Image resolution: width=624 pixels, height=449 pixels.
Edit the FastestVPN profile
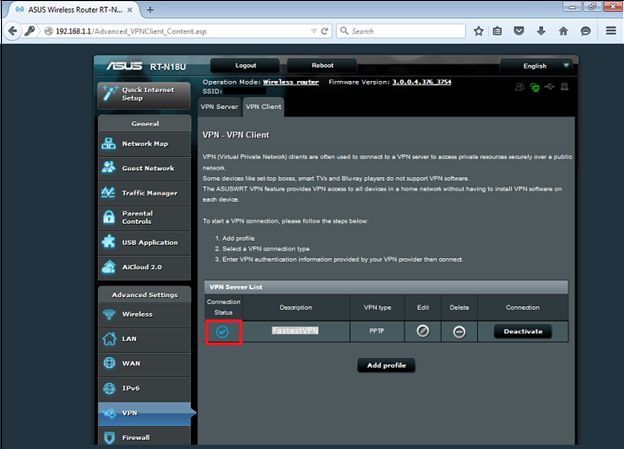423,331
